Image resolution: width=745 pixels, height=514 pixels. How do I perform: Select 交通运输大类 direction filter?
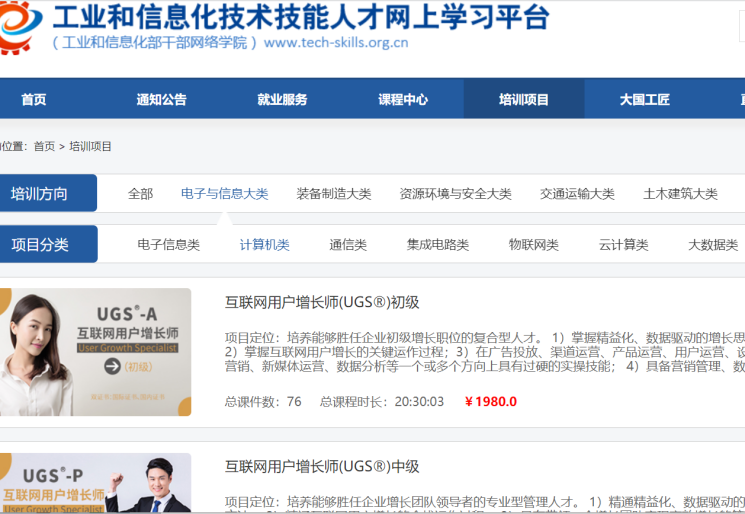tap(577, 194)
